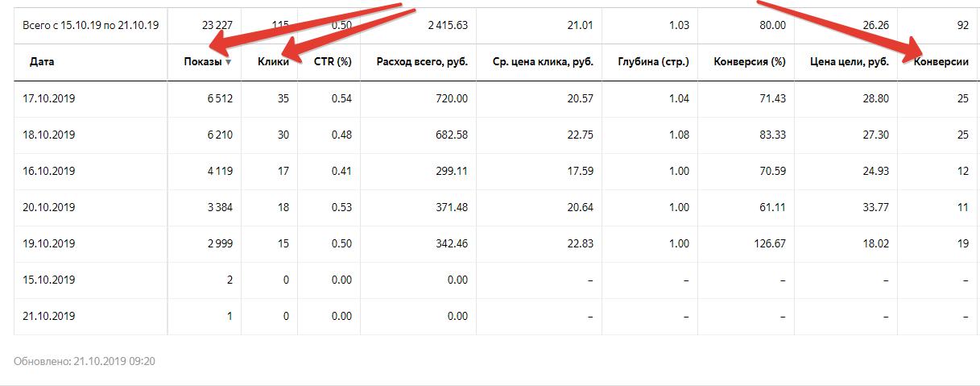Viewport: 980px width, 386px height.
Task: Click the expense value 682.58
Action: pos(453,135)
